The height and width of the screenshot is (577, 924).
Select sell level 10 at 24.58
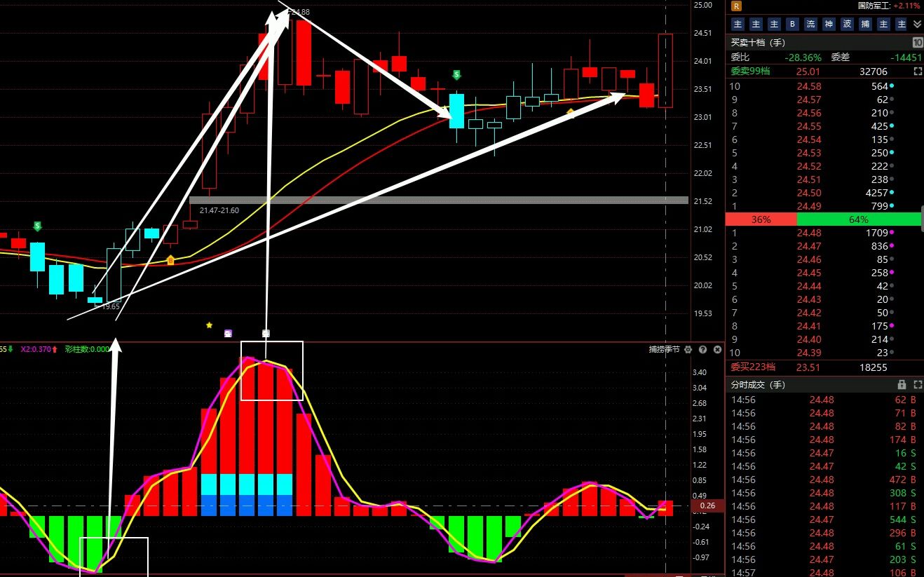[824, 86]
